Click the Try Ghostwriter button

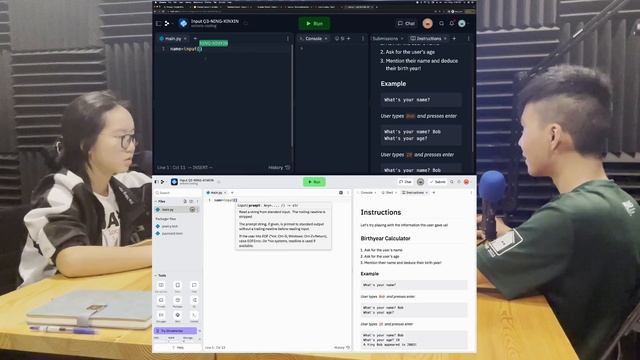pyautogui.click(x=175, y=331)
